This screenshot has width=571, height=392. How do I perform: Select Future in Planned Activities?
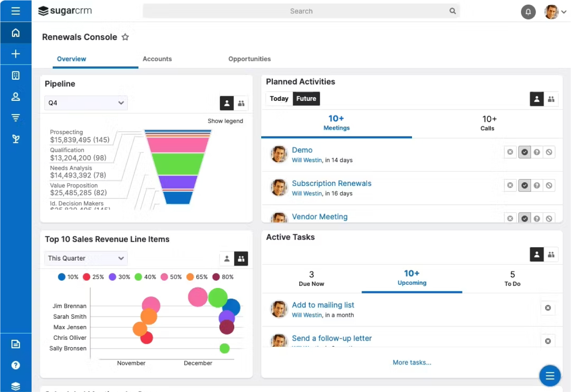[306, 98]
